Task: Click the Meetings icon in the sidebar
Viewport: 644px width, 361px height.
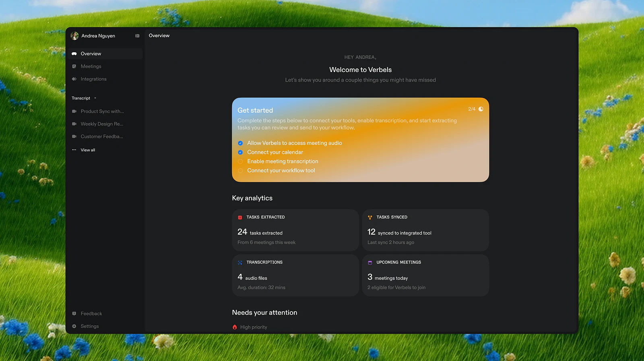Action: coord(74,66)
